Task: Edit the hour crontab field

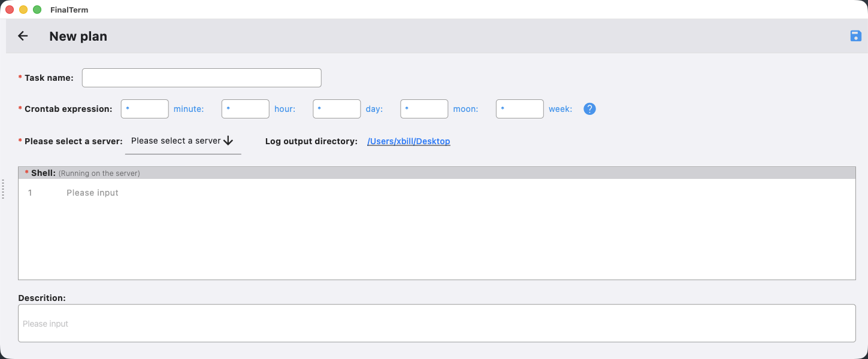Action: click(x=246, y=109)
